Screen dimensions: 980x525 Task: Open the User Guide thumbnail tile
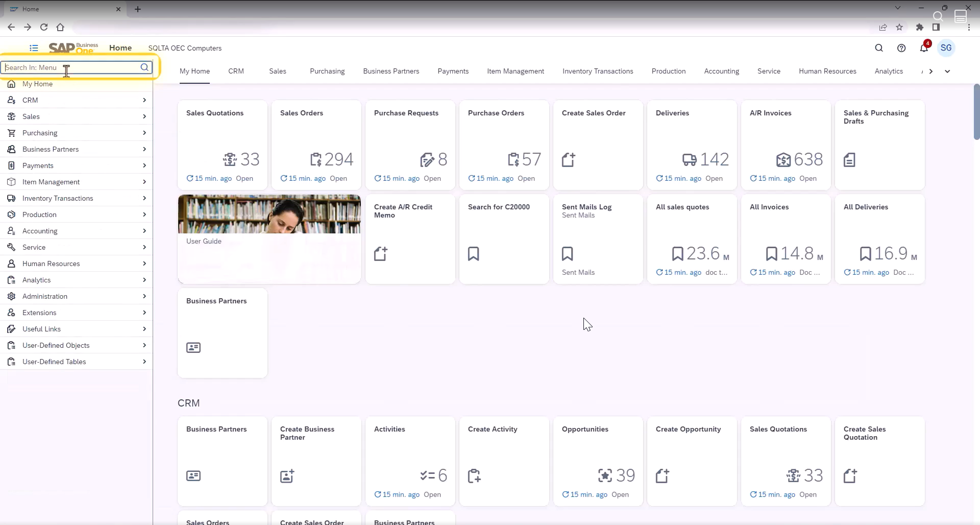269,239
